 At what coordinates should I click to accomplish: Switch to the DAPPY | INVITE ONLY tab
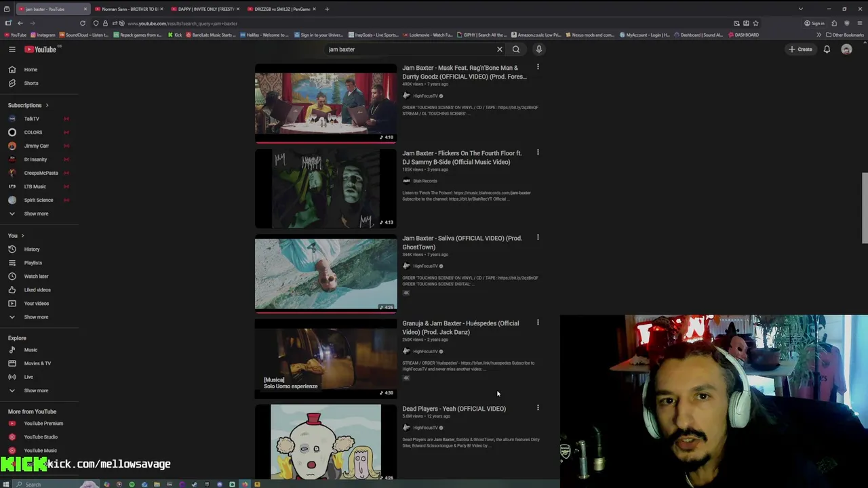(203, 9)
